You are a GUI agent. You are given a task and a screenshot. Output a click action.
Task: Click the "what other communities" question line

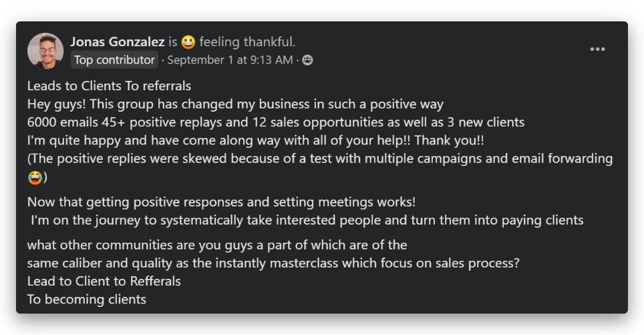[x=217, y=245]
